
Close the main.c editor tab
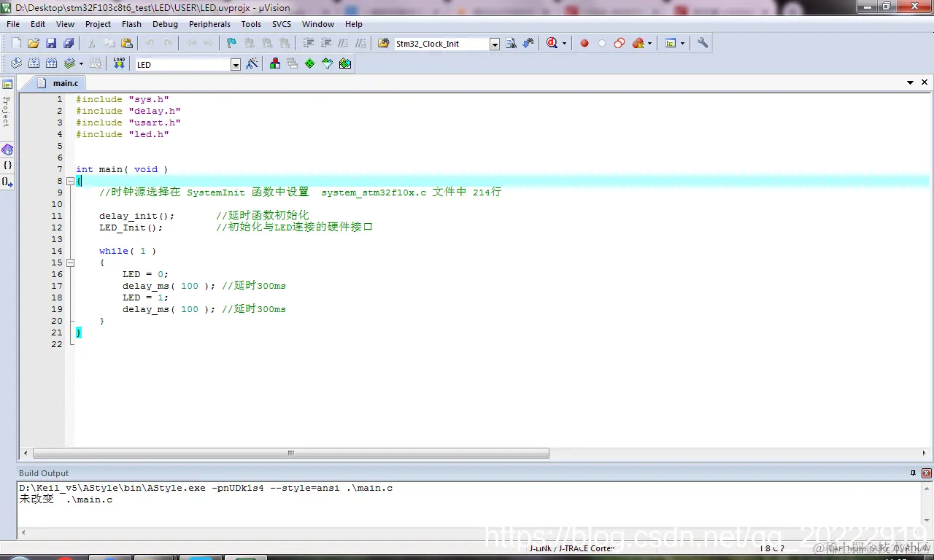[925, 83]
